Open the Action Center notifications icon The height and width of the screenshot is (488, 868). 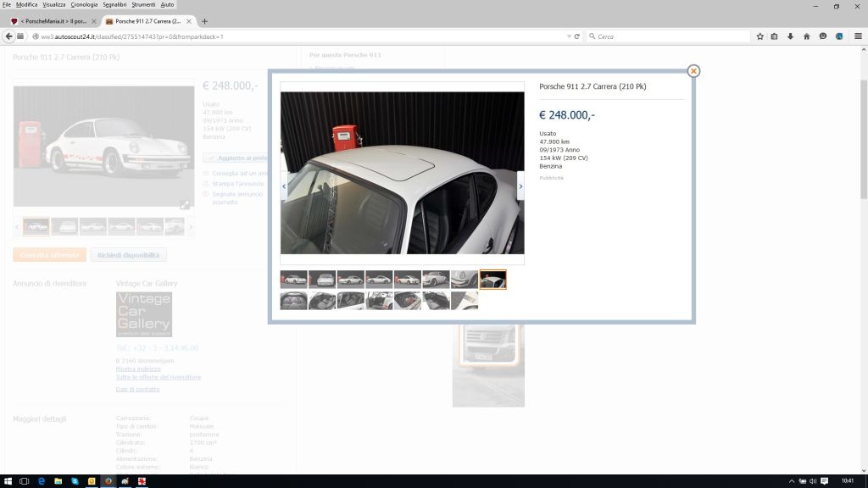tap(824, 481)
